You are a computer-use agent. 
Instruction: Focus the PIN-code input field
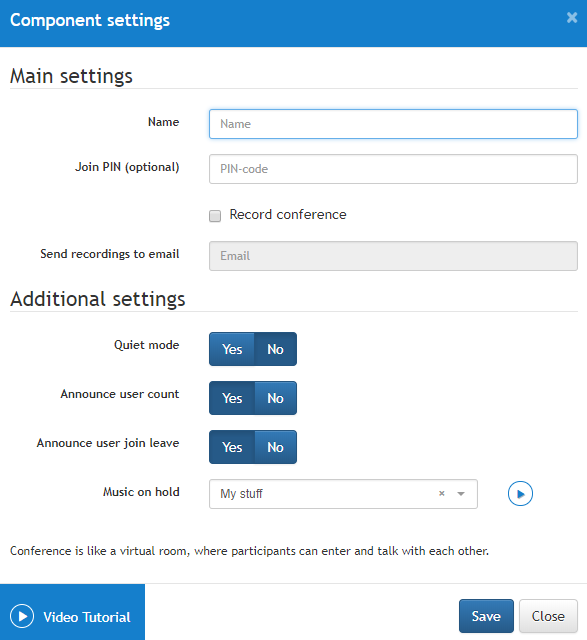click(393, 169)
